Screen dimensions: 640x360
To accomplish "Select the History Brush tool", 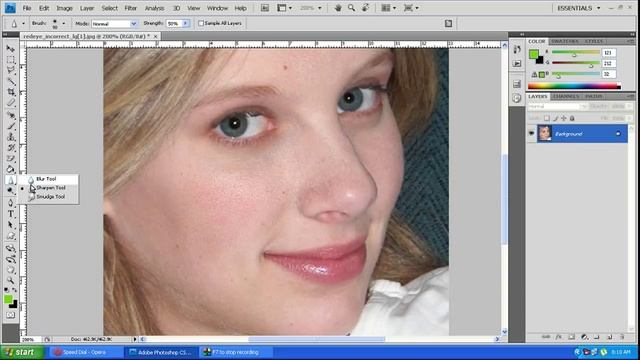I will (11, 148).
